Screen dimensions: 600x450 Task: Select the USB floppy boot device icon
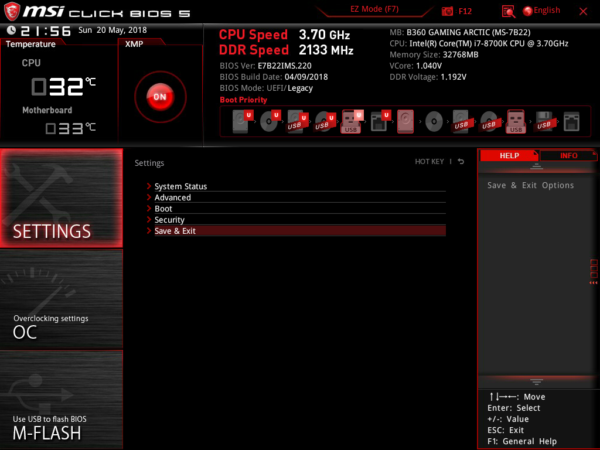544,121
